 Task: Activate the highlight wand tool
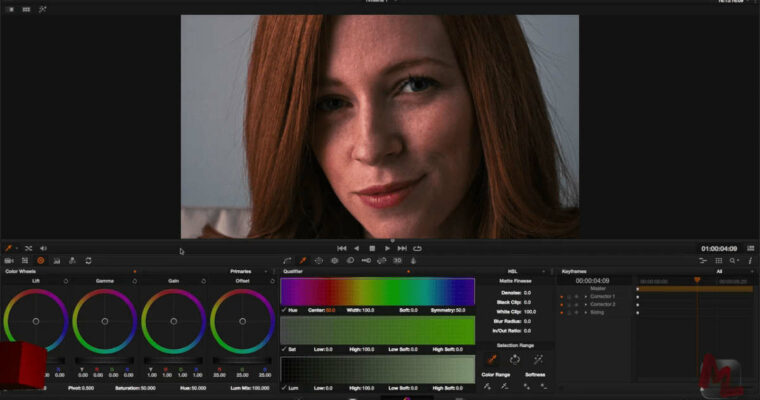[x=538, y=359]
